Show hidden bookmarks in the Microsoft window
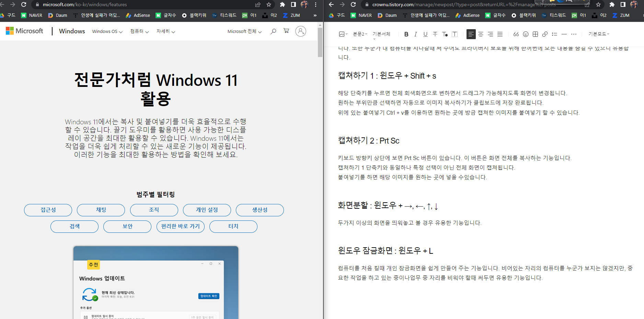This screenshot has width=644, height=319. tap(315, 15)
